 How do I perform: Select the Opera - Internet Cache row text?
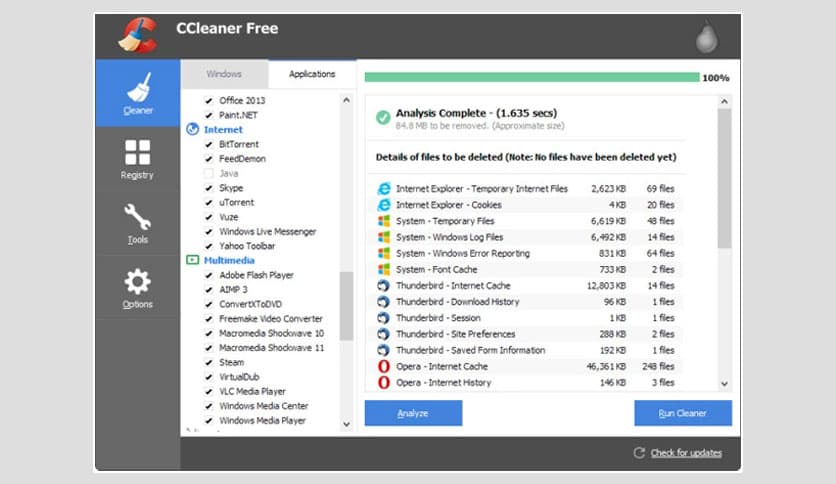[442, 367]
